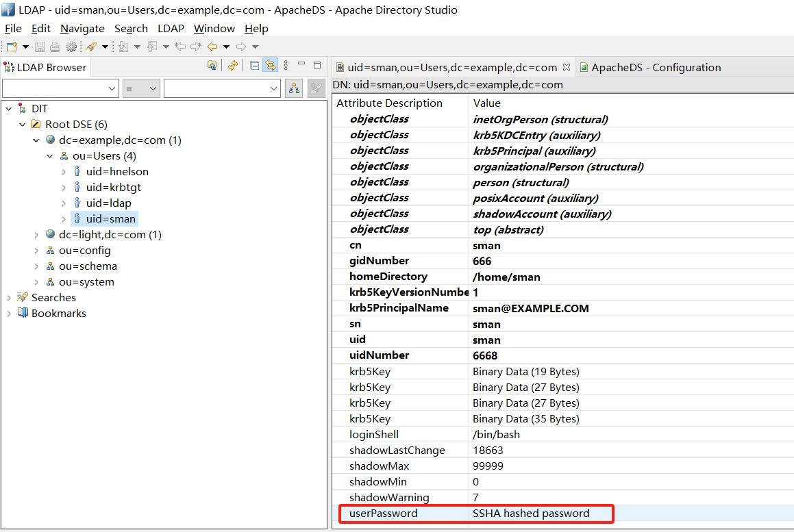The height and width of the screenshot is (532, 794).
Task: Toggle Link with Editor in LDAP Browser
Action: point(270,66)
